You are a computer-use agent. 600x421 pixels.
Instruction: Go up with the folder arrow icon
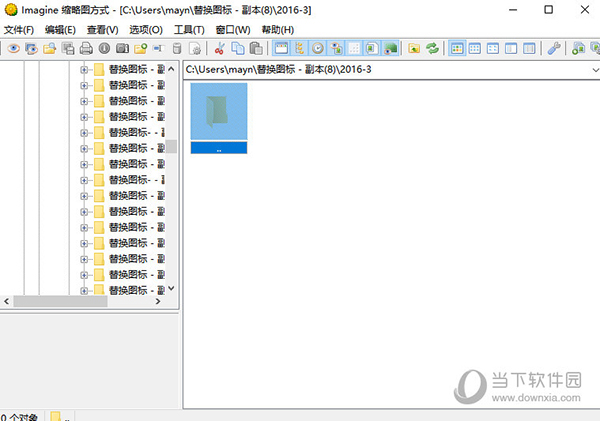[414, 49]
